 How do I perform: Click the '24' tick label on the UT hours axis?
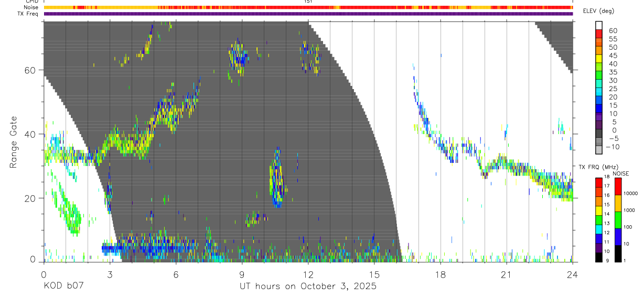(x=572, y=274)
